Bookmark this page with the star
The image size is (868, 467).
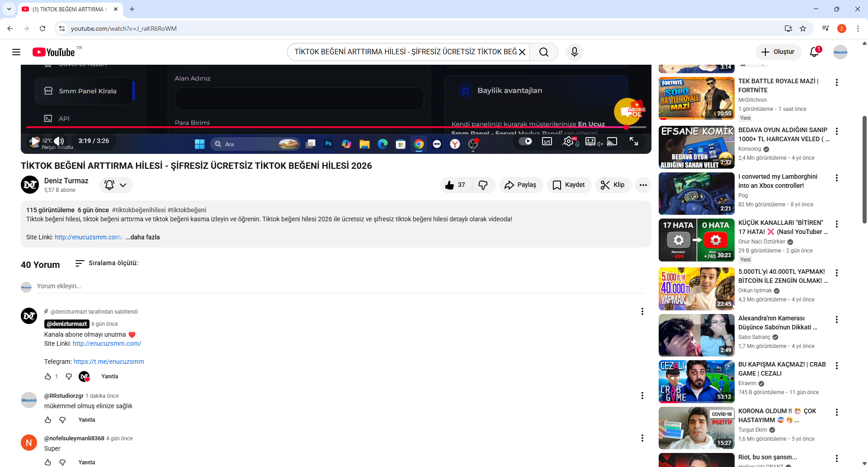coord(803,29)
